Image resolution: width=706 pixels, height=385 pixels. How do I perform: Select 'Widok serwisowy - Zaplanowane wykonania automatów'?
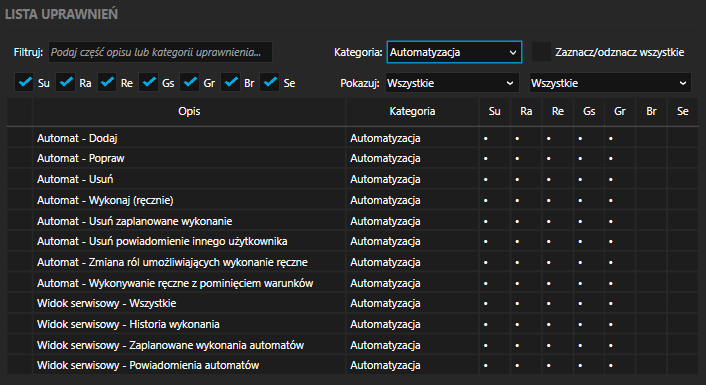(353, 345)
